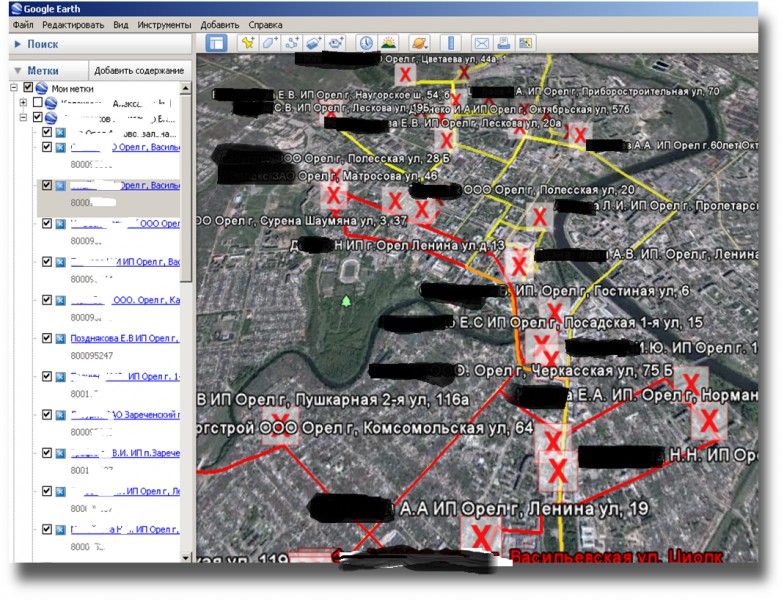Add a polygon from the toolbar
This screenshot has width=784, height=600.
(x=270, y=43)
